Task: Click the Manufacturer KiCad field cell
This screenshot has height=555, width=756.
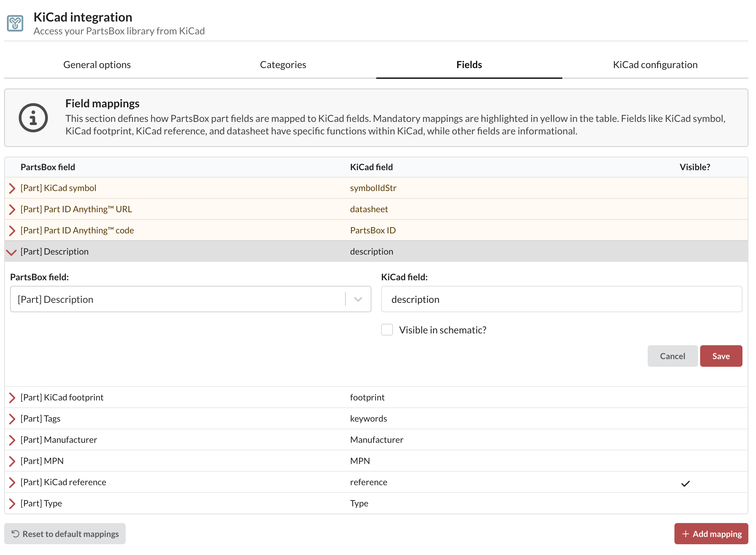Action: point(377,440)
